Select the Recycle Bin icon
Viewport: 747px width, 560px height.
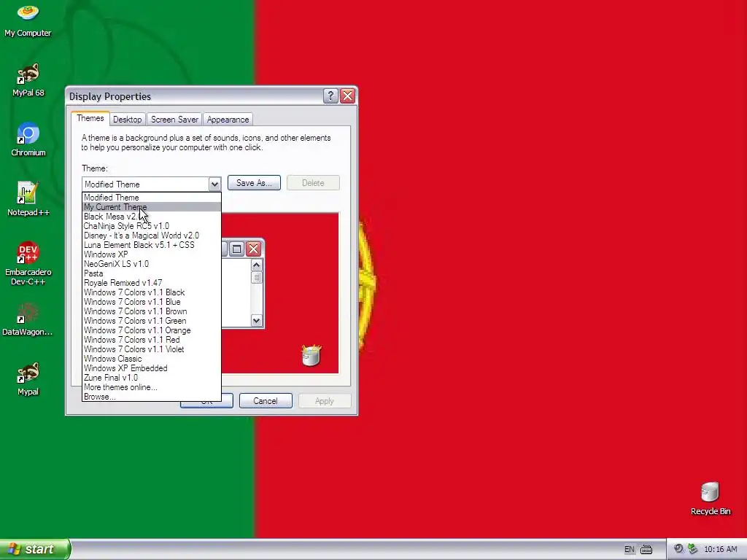click(711, 499)
